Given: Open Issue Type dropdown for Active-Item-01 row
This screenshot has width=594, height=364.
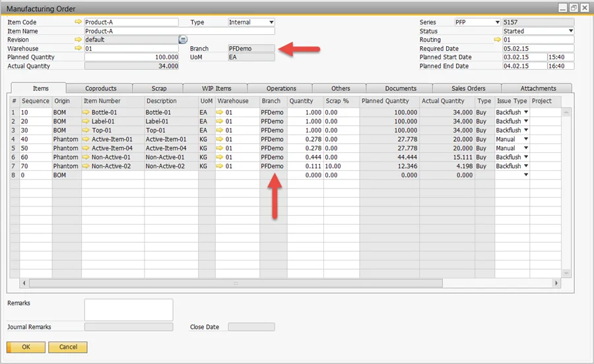Looking at the screenshot, I should pyautogui.click(x=526, y=139).
